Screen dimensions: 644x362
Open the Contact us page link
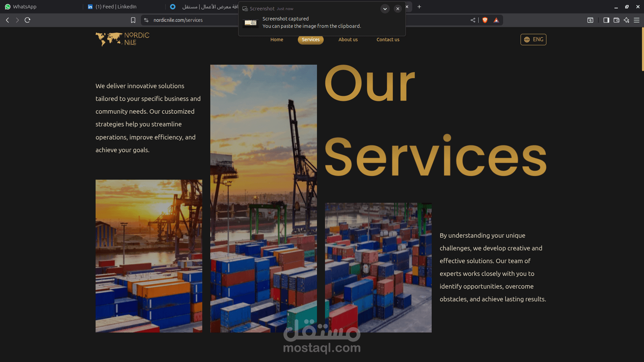coord(388,40)
